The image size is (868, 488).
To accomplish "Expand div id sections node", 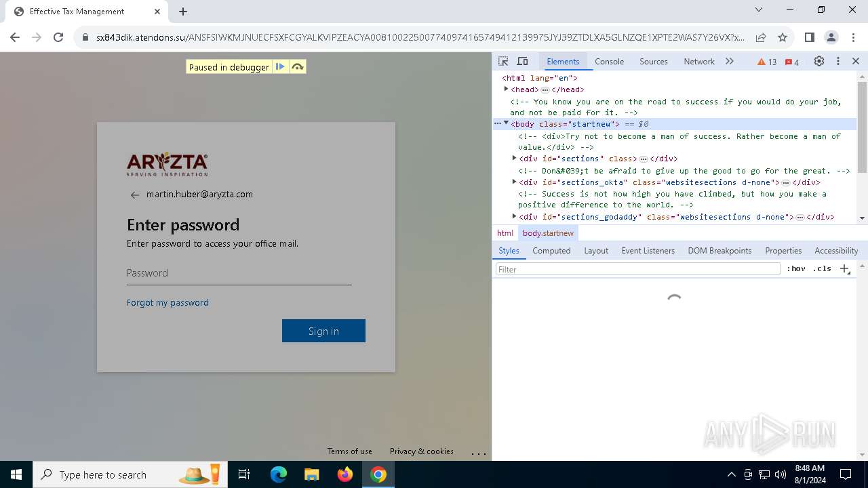I will [514, 158].
